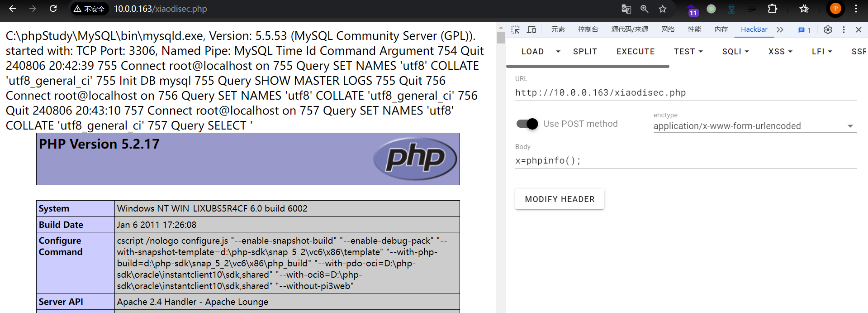The image size is (868, 313).
Task: Click the MODIFY HEADER button
Action: (x=560, y=199)
